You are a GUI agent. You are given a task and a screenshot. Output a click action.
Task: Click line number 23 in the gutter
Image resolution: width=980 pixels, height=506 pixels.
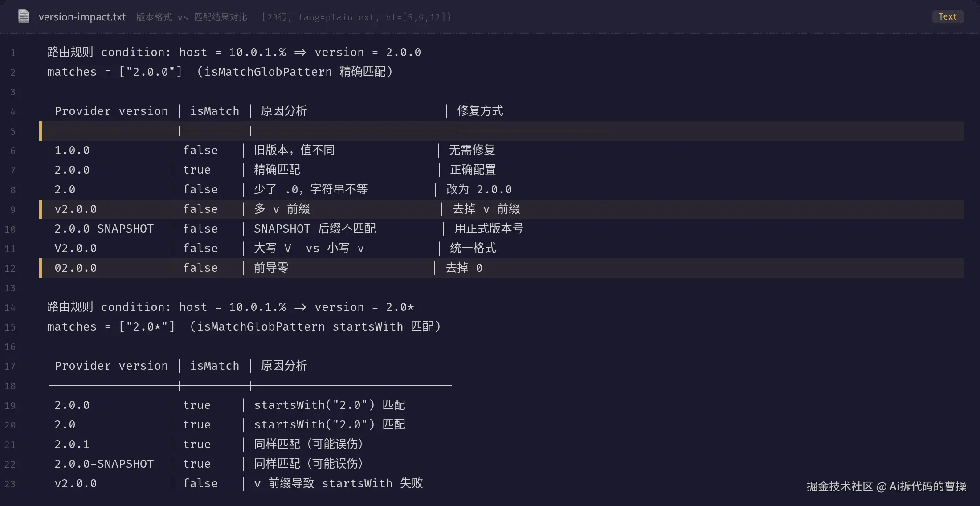point(10,484)
